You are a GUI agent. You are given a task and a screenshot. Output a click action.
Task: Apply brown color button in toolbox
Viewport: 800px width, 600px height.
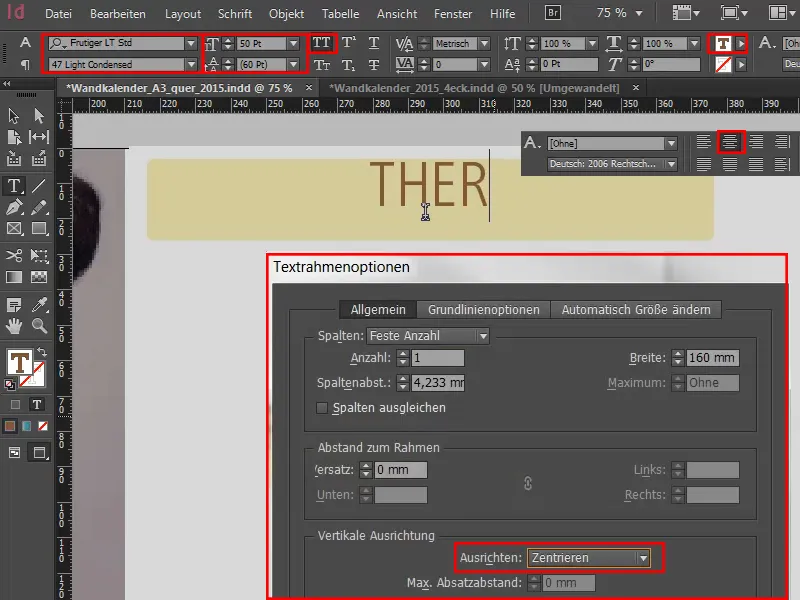10,426
